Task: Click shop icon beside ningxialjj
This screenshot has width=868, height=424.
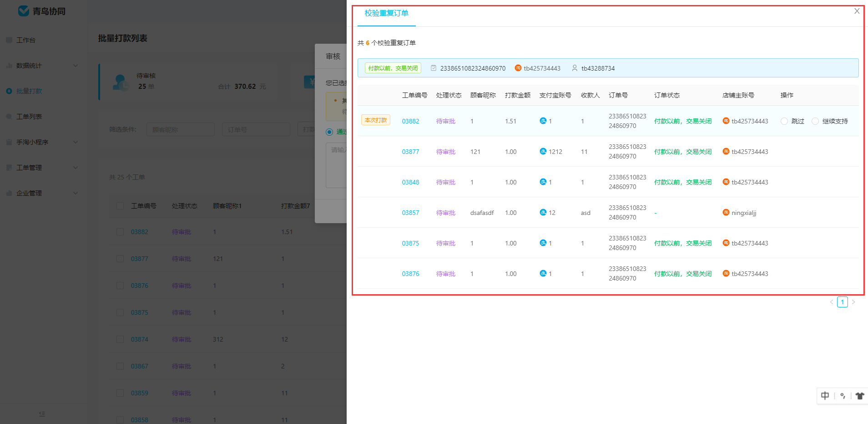Action: (726, 212)
